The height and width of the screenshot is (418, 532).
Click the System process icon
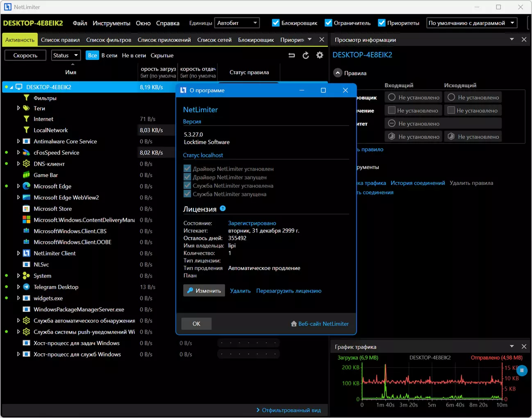(x=26, y=276)
